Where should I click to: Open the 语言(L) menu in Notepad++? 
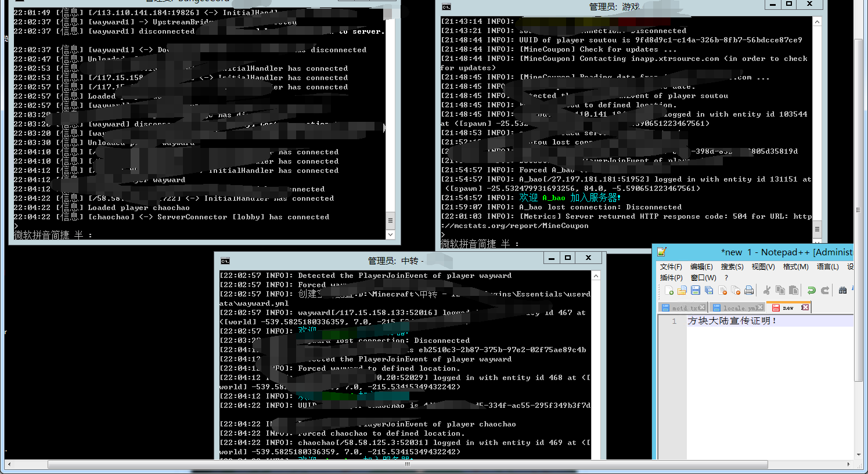(827, 266)
